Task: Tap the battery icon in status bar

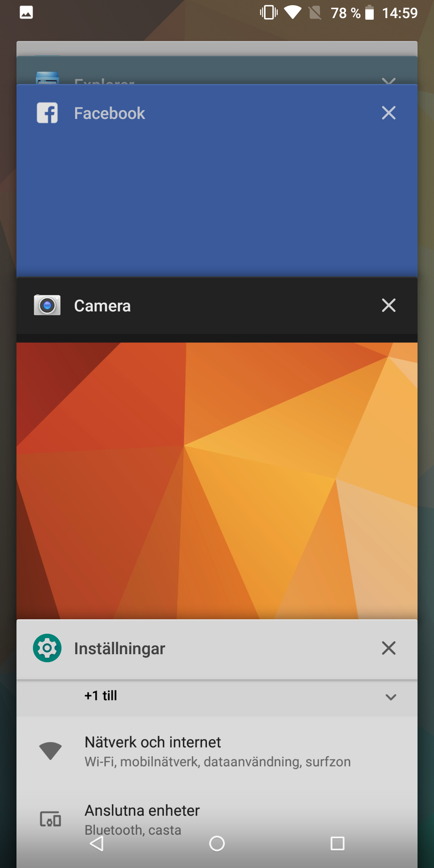Action: click(369, 13)
